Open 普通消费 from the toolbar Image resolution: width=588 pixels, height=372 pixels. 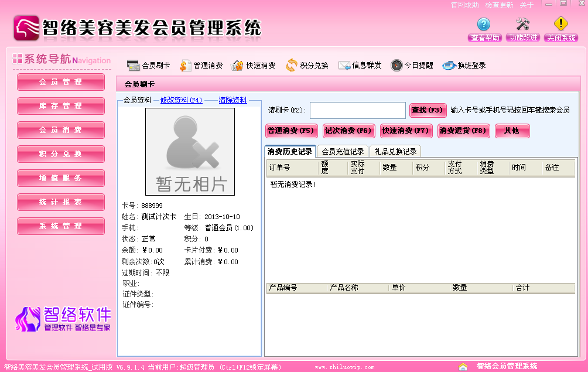click(x=186, y=66)
